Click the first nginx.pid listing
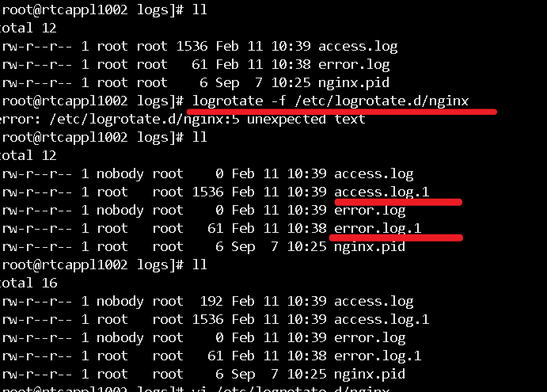Image resolution: width=547 pixels, height=392 pixels. click(x=195, y=83)
